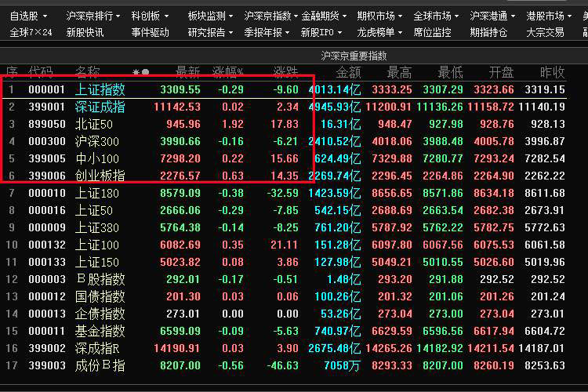The height and width of the screenshot is (392, 588).
Task: Open the 港股市场 menu
Action: pyautogui.click(x=549, y=16)
